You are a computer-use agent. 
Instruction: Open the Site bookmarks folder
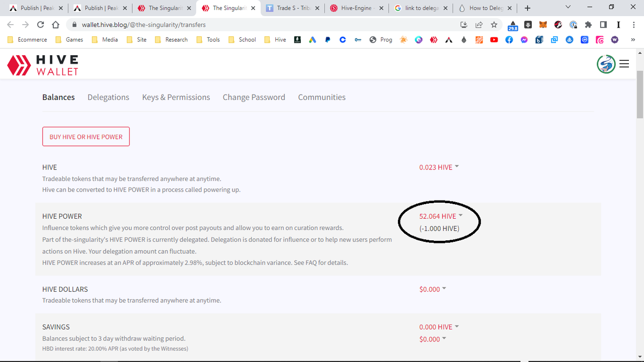click(x=136, y=40)
